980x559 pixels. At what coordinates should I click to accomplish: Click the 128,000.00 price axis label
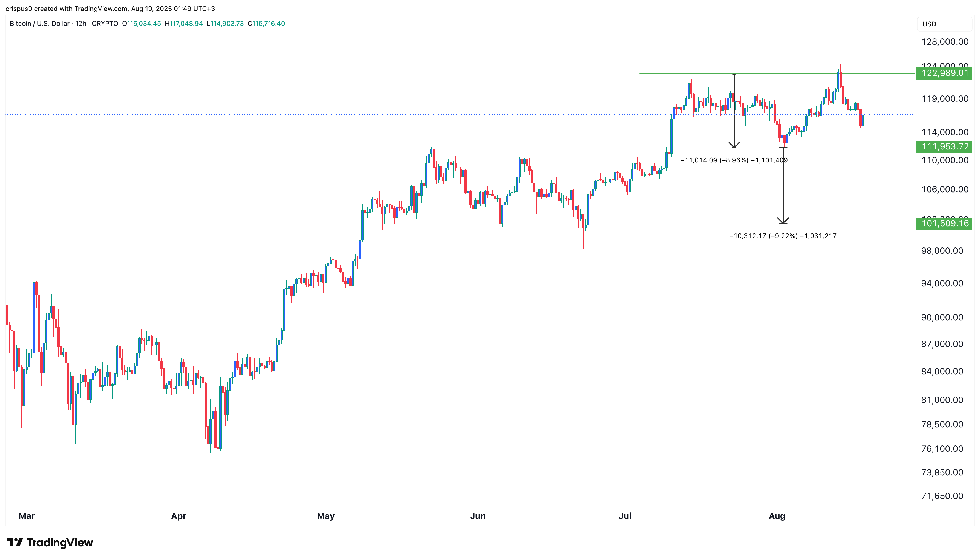[945, 42]
